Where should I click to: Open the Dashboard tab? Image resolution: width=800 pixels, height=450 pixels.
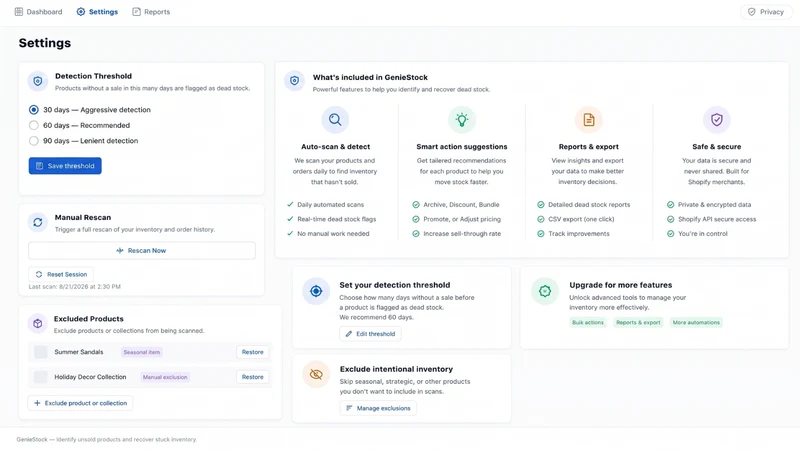point(38,12)
